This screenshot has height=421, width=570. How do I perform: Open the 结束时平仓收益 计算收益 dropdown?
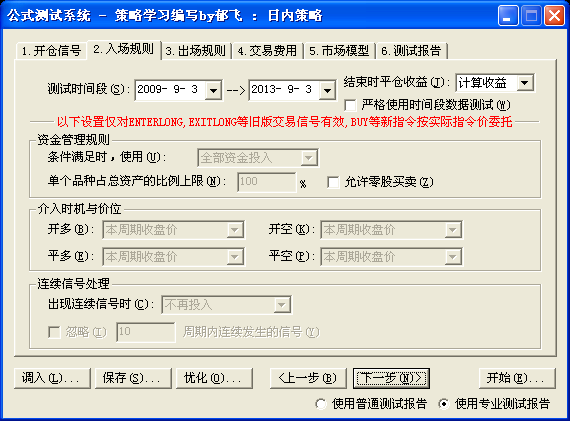tap(525, 83)
